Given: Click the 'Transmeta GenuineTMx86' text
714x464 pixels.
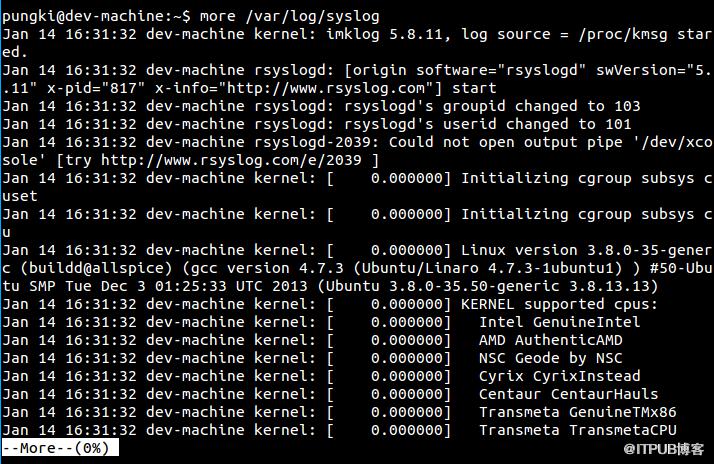Looking at the screenshot, I should coord(577,412).
